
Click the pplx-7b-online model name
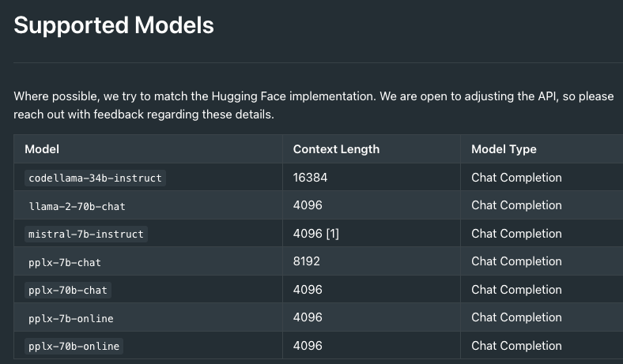tap(70, 318)
